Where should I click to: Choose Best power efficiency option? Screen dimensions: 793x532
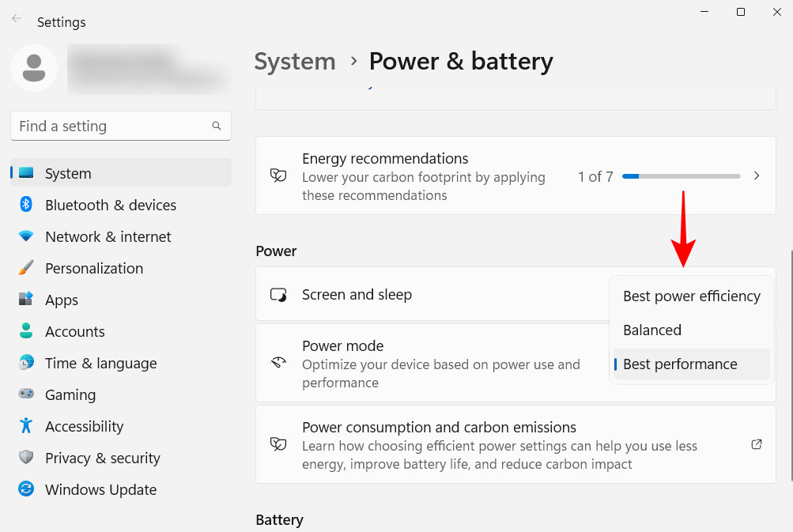coord(691,296)
